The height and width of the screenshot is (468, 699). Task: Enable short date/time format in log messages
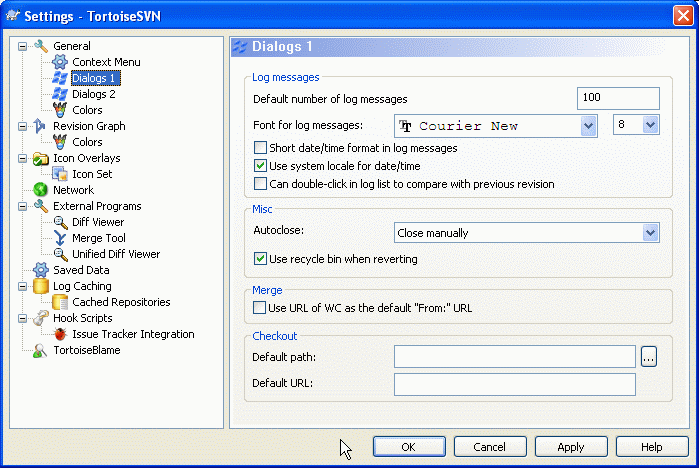click(x=260, y=148)
